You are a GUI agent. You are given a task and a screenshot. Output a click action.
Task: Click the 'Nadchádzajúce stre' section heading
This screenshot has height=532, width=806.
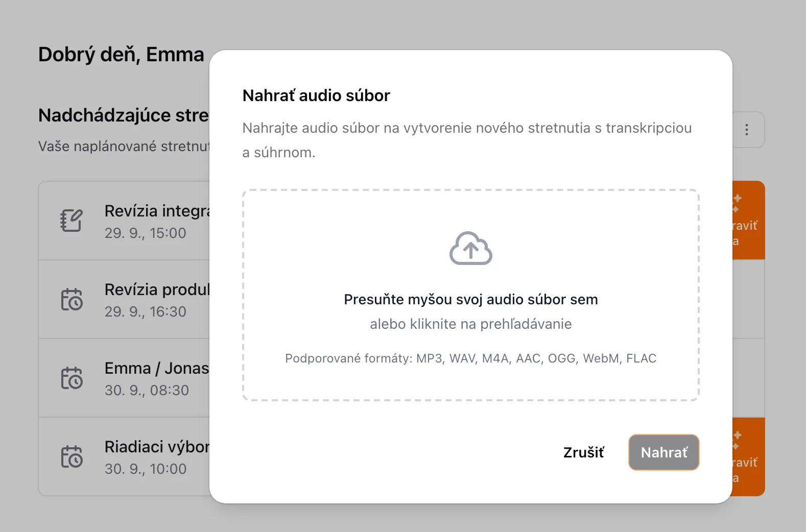124,115
